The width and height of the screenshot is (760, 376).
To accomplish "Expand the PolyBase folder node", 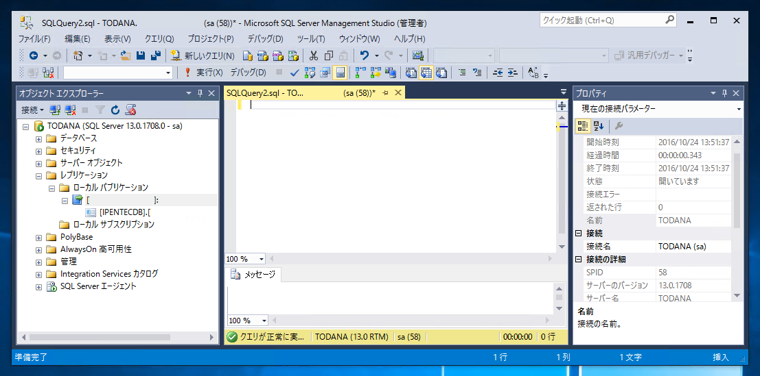I will [39, 237].
